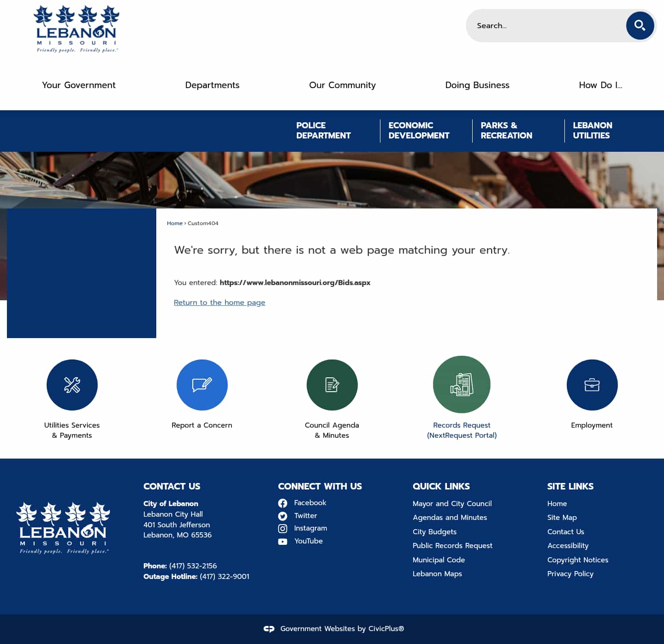
Task: Click the Report a Concern label
Action: pyautogui.click(x=202, y=425)
